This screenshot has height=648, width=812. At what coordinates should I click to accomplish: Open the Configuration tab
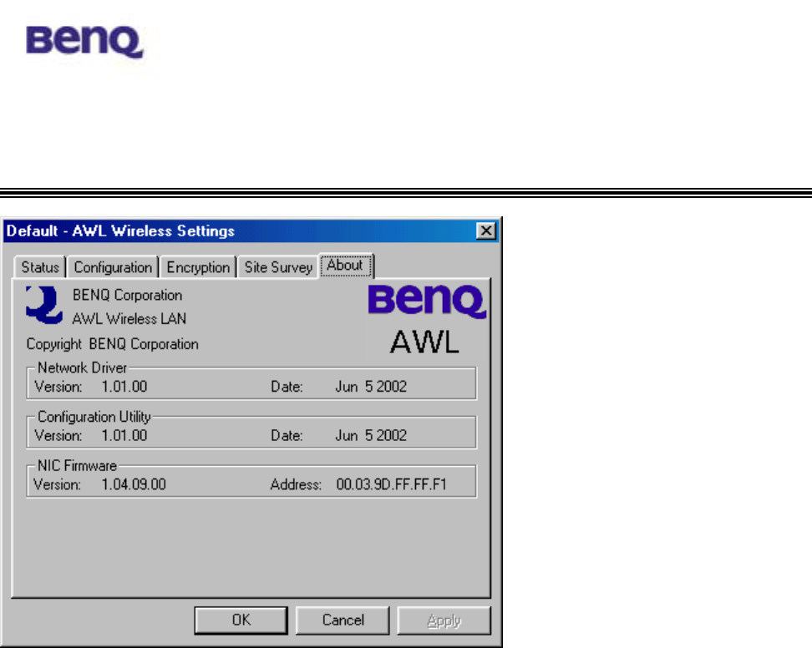(x=113, y=267)
